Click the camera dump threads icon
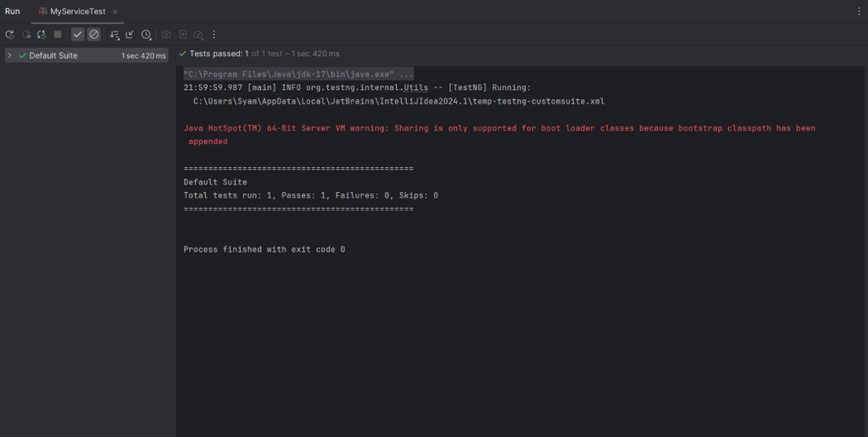This screenshot has height=437, width=868. [x=166, y=35]
